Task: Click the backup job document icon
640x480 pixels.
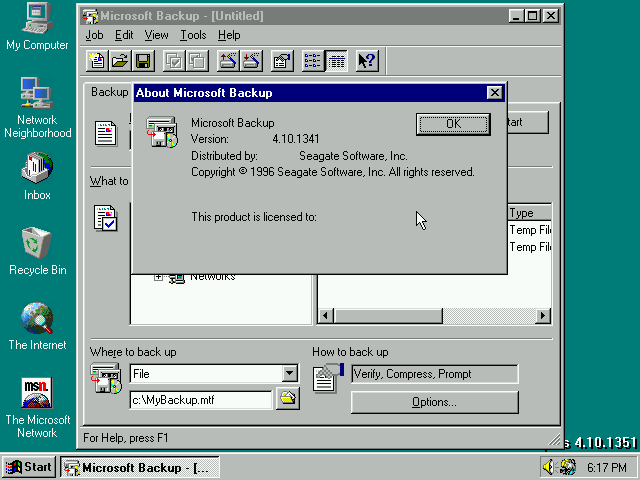Action: click(x=106, y=133)
